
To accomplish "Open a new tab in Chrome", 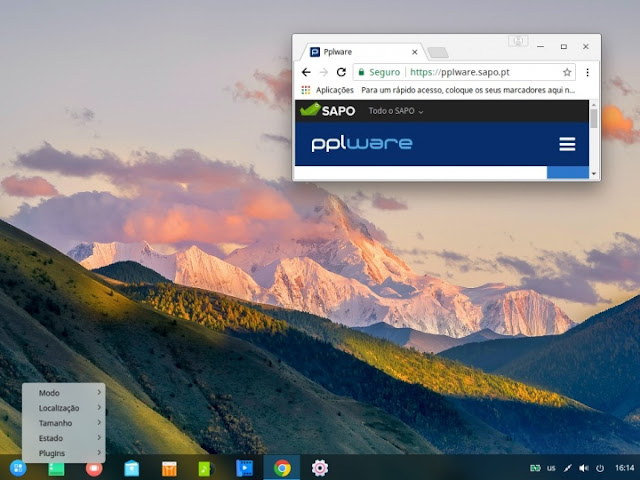I will click(x=438, y=52).
